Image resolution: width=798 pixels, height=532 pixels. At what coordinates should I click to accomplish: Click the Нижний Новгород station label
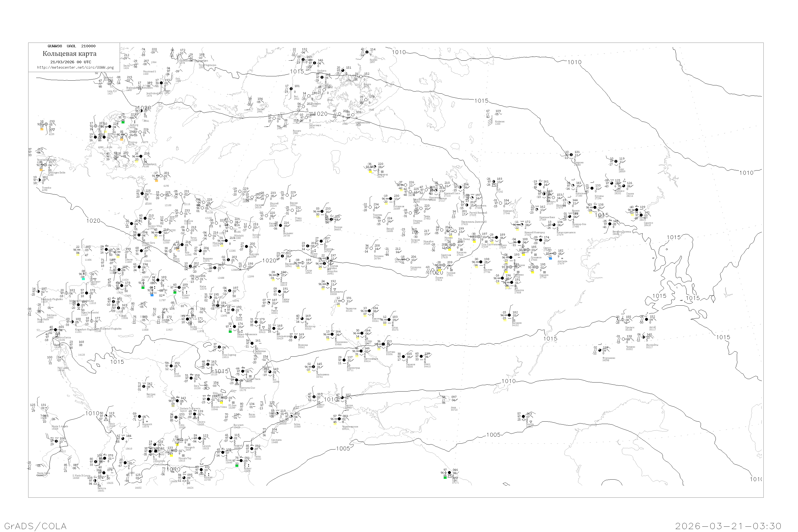534,232
